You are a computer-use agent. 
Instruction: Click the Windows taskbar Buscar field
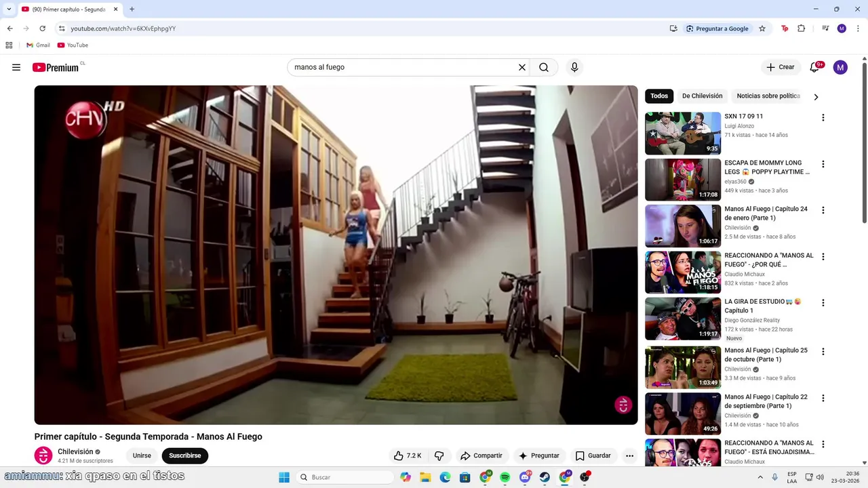(x=346, y=477)
